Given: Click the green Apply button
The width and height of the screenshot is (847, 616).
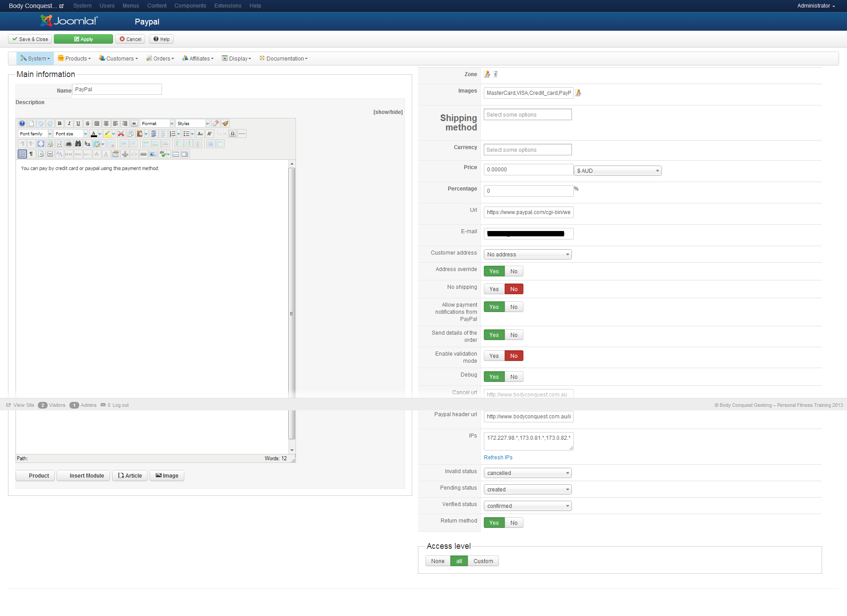Looking at the screenshot, I should (83, 39).
